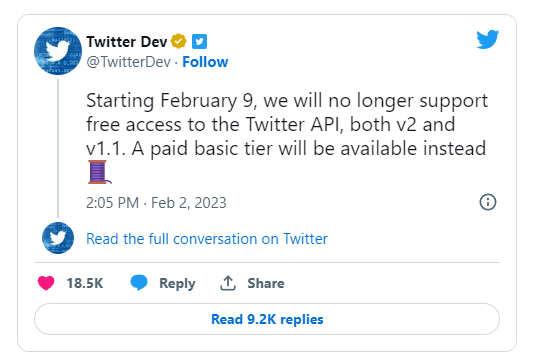Click the Twitter Dev profile avatar
Viewport: 533px width, 364px height.
coord(58,51)
